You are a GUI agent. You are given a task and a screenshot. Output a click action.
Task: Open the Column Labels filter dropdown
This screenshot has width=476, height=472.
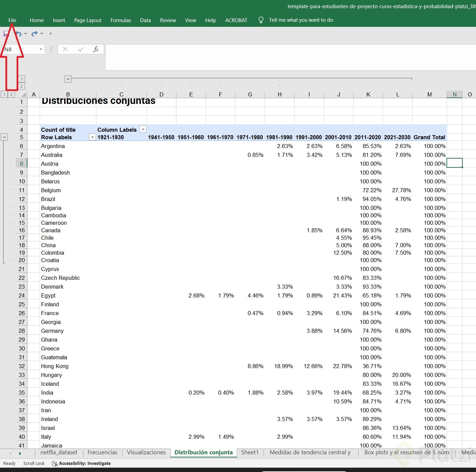[143, 129]
